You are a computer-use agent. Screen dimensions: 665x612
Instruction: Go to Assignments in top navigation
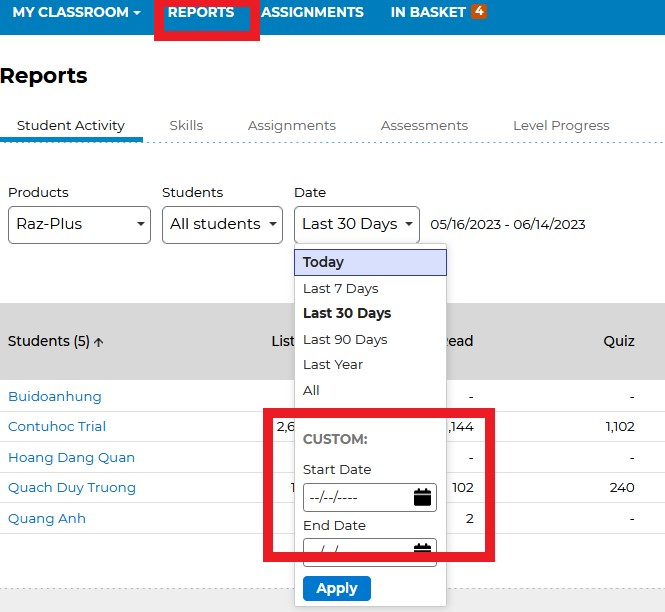(312, 13)
